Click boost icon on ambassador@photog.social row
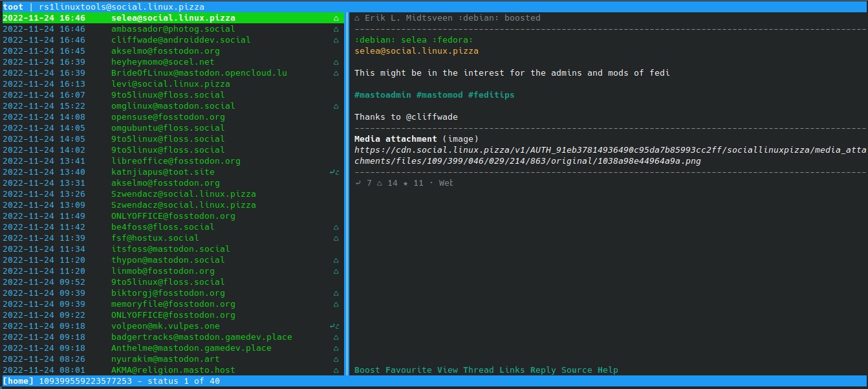Viewport: 868px width, 389px height. [x=336, y=29]
